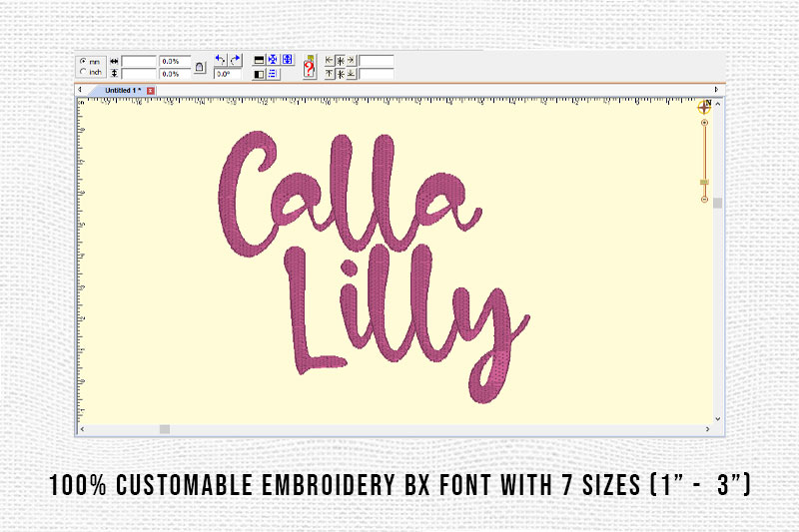The width and height of the screenshot is (799, 532).
Task: Toggle the proportional lock button
Action: 200,67
